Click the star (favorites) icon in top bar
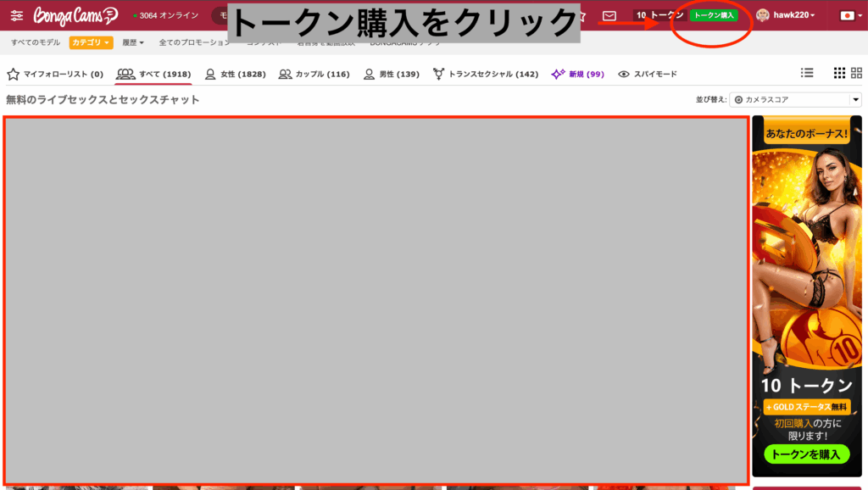The height and width of the screenshot is (490, 868). (582, 14)
